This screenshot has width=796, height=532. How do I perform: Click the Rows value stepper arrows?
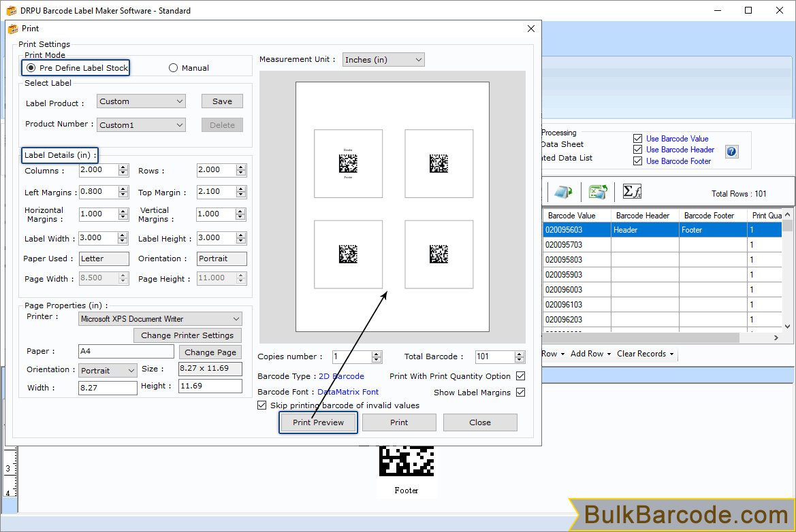coord(241,170)
